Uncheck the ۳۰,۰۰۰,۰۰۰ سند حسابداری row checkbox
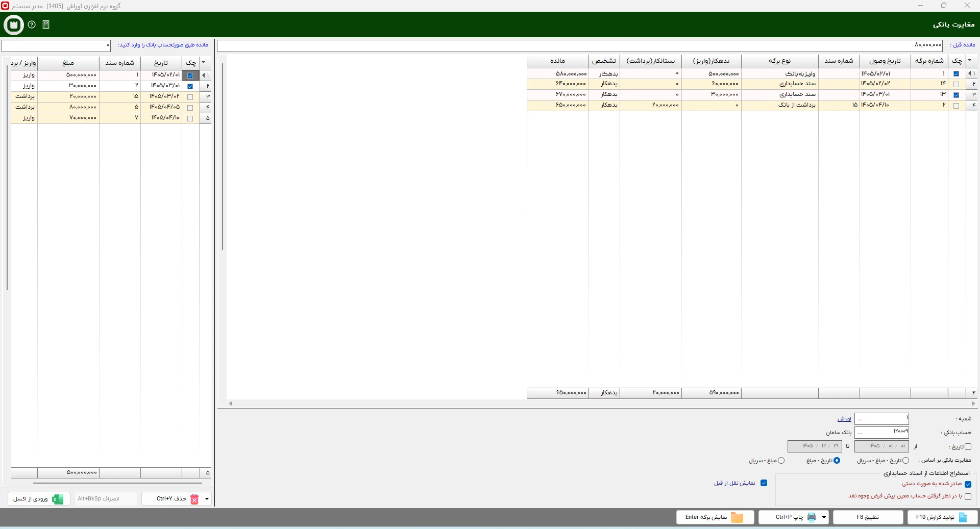The height and width of the screenshot is (529, 980). [x=956, y=95]
